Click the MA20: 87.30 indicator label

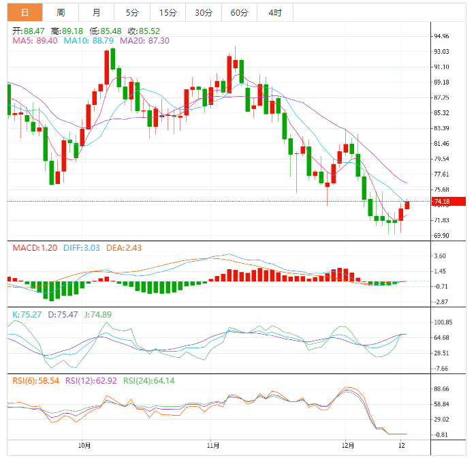pyautogui.click(x=144, y=41)
